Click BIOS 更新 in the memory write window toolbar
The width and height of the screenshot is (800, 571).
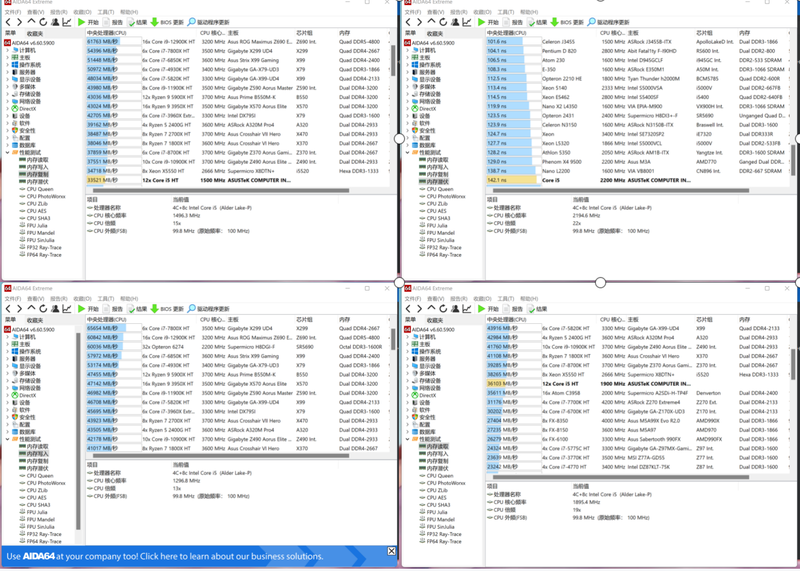167,308
